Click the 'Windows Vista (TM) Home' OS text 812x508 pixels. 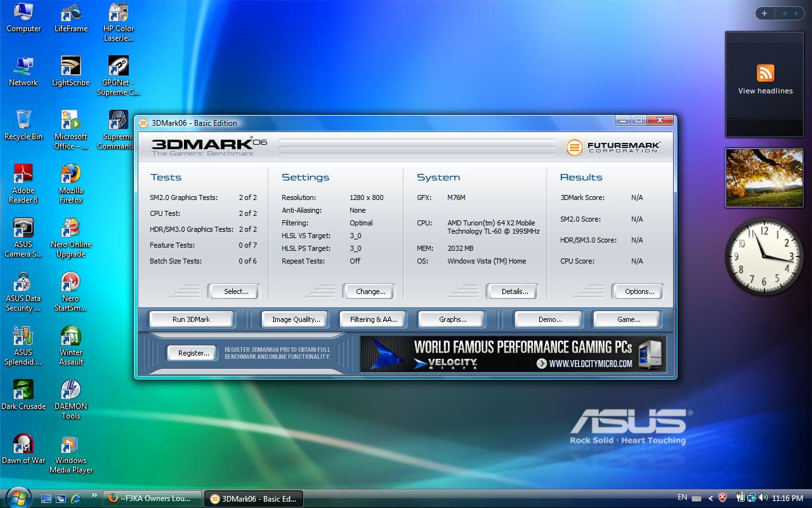[x=487, y=261]
